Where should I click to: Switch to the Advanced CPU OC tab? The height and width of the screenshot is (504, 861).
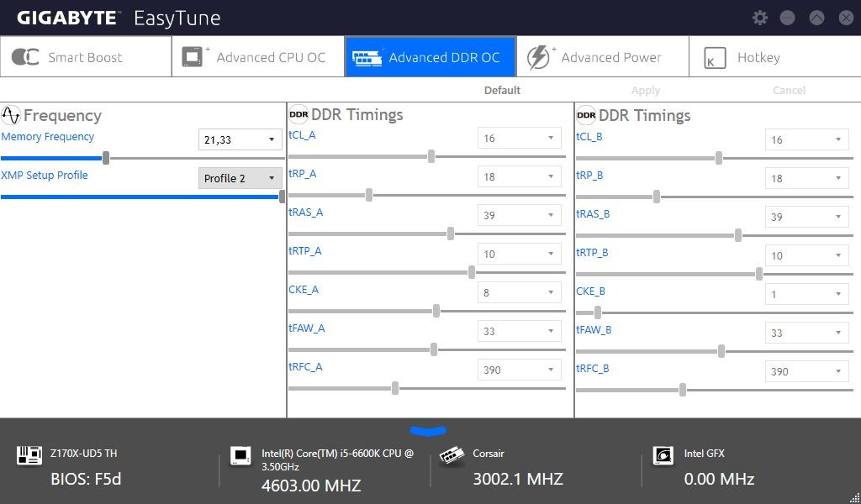[258, 57]
